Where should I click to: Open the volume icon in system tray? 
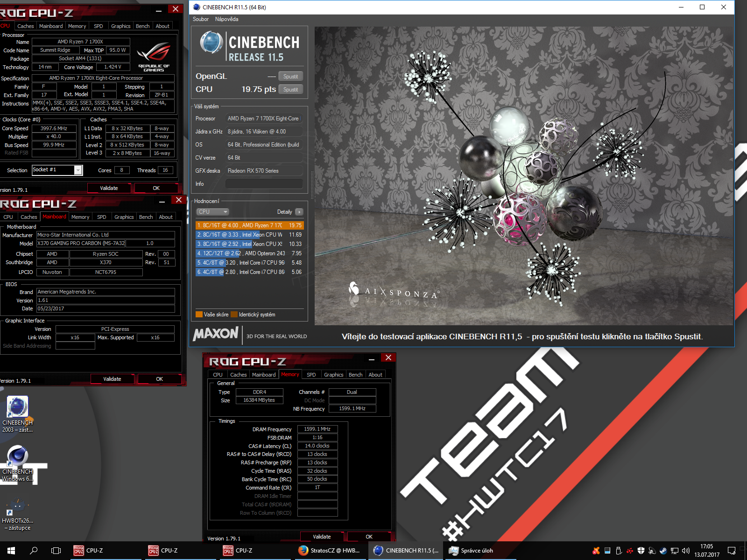click(686, 551)
